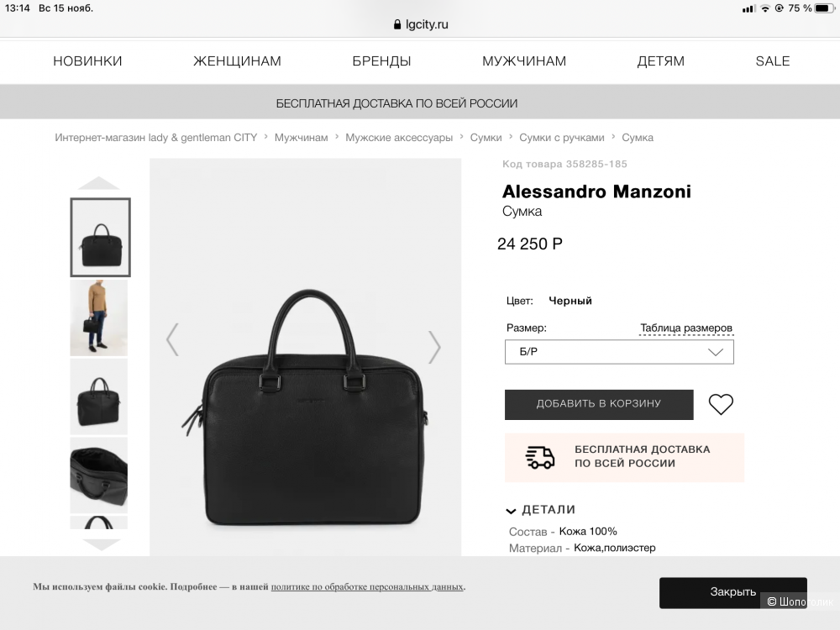
Task: Close the cookie notice with Закрыть
Action: coord(732,592)
